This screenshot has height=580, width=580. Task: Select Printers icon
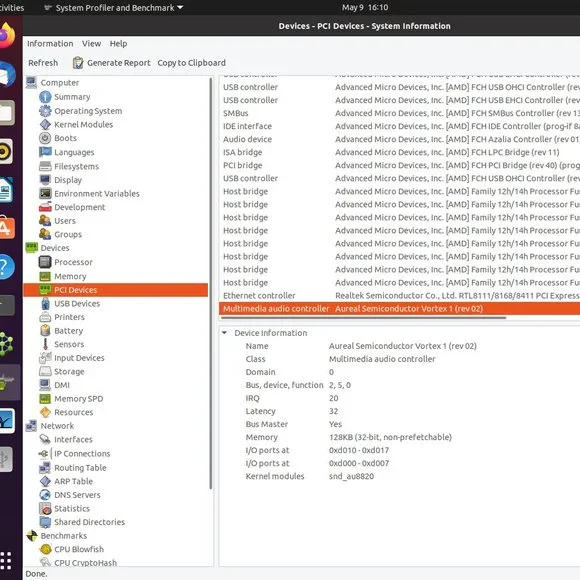pyautogui.click(x=45, y=317)
